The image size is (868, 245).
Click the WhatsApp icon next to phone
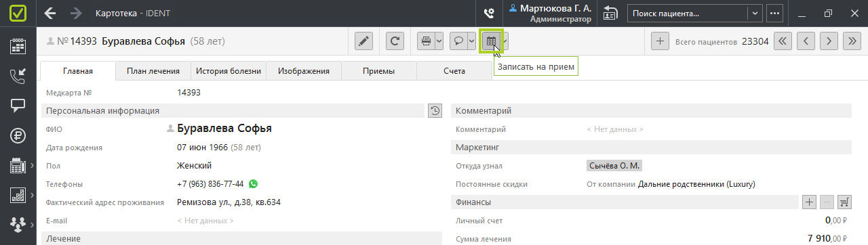pos(254,183)
